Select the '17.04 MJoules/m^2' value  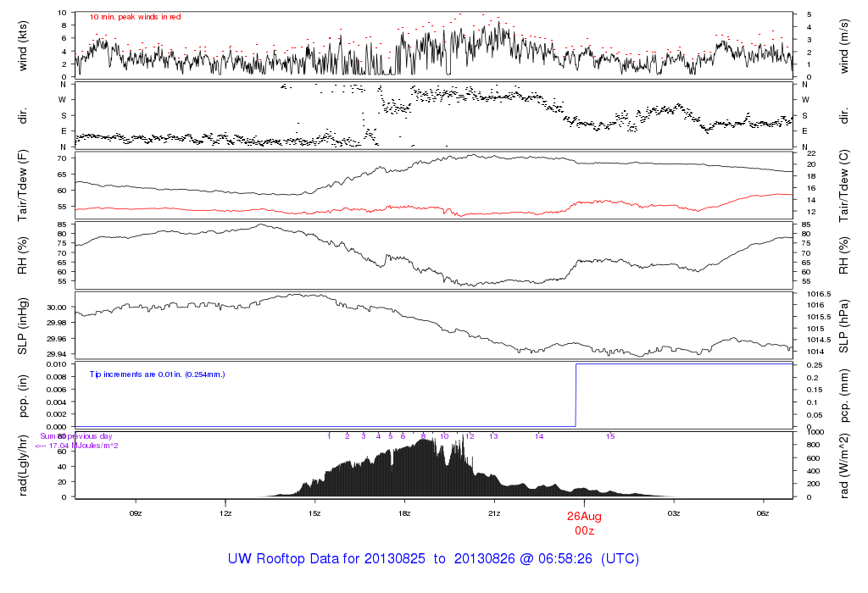(84, 446)
